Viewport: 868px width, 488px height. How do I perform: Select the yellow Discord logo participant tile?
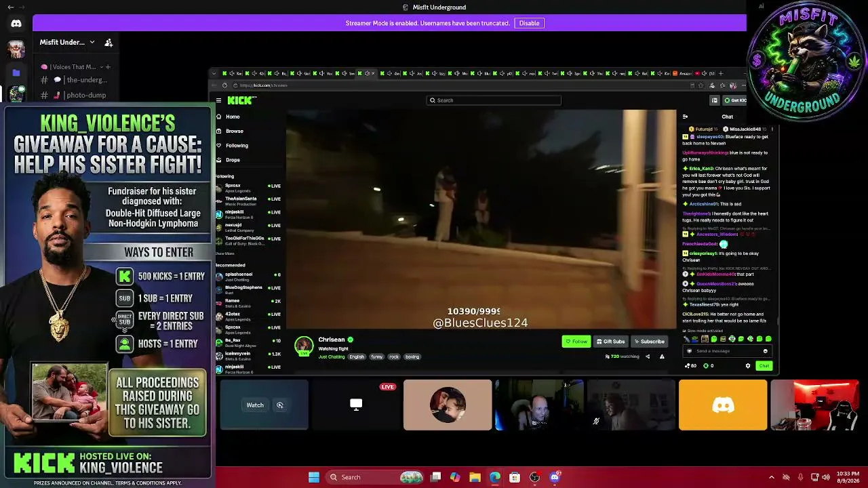[723, 405]
